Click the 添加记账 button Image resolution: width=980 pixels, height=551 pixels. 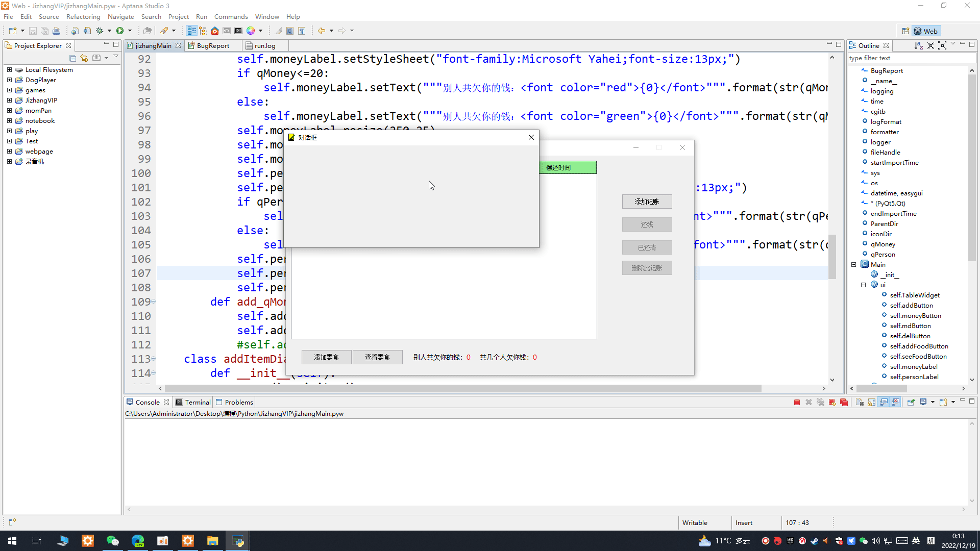pyautogui.click(x=647, y=202)
